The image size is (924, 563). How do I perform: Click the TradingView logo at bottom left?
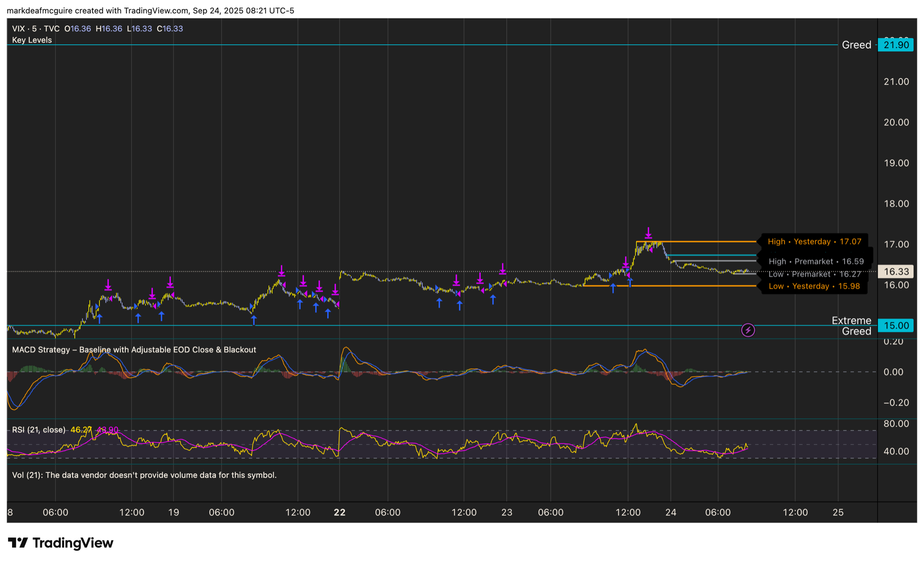coord(60,543)
